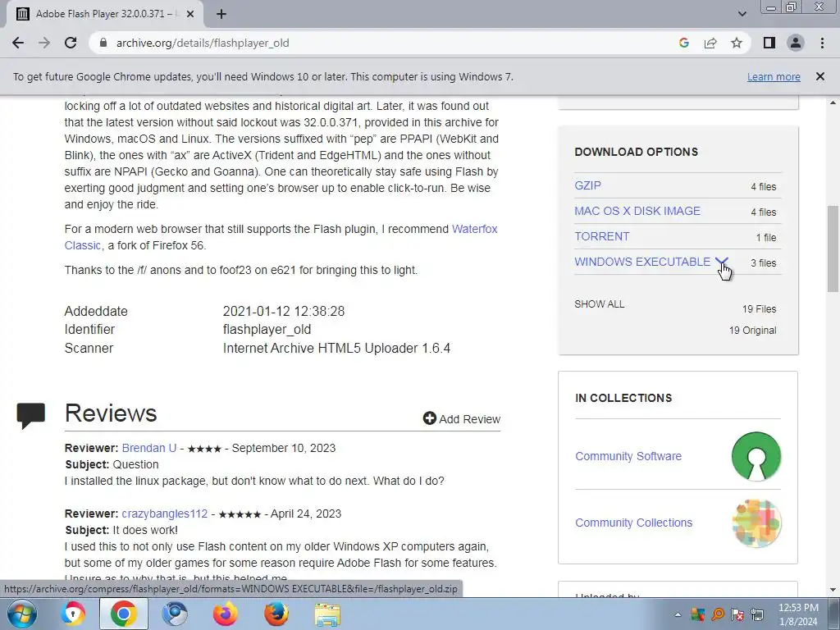Click the scrollbar up arrow
The image size is (840, 630).
(x=833, y=103)
